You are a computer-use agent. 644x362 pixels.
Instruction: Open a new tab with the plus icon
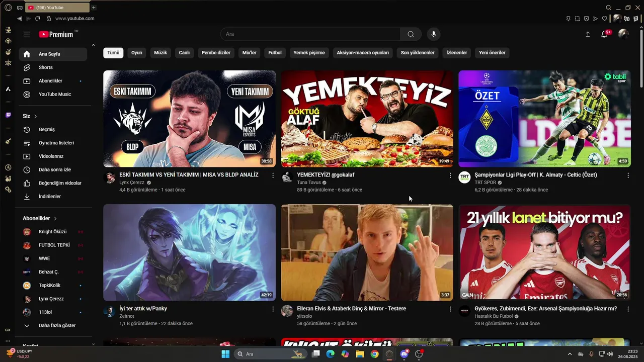pos(94,8)
